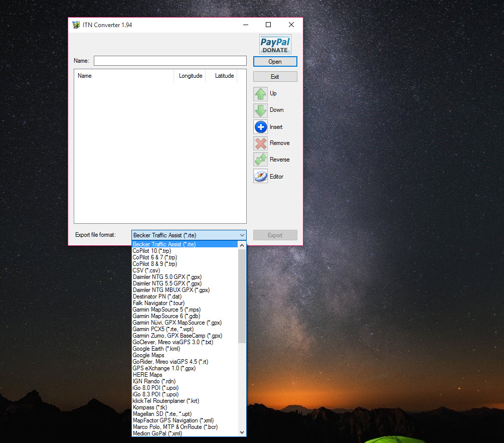
Task: Select Daimler NTG 5.5 GPX format
Action: 185,283
